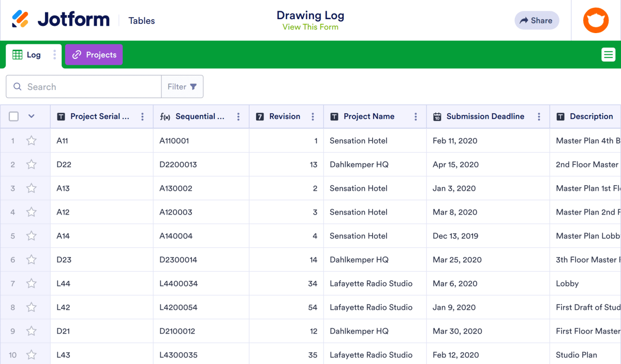Click the calendar icon on Submission Deadline

coord(437,116)
